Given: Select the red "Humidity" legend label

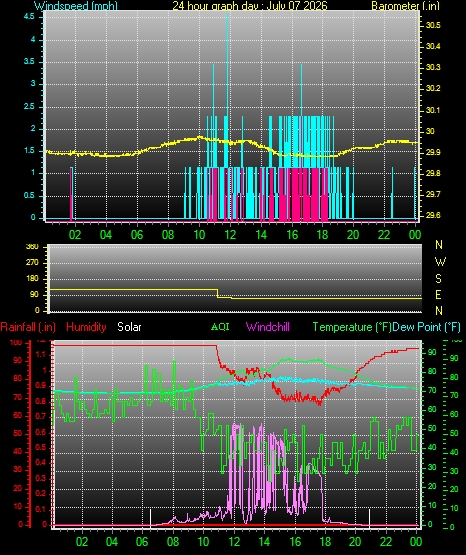Looking at the screenshot, I should pos(86,327).
